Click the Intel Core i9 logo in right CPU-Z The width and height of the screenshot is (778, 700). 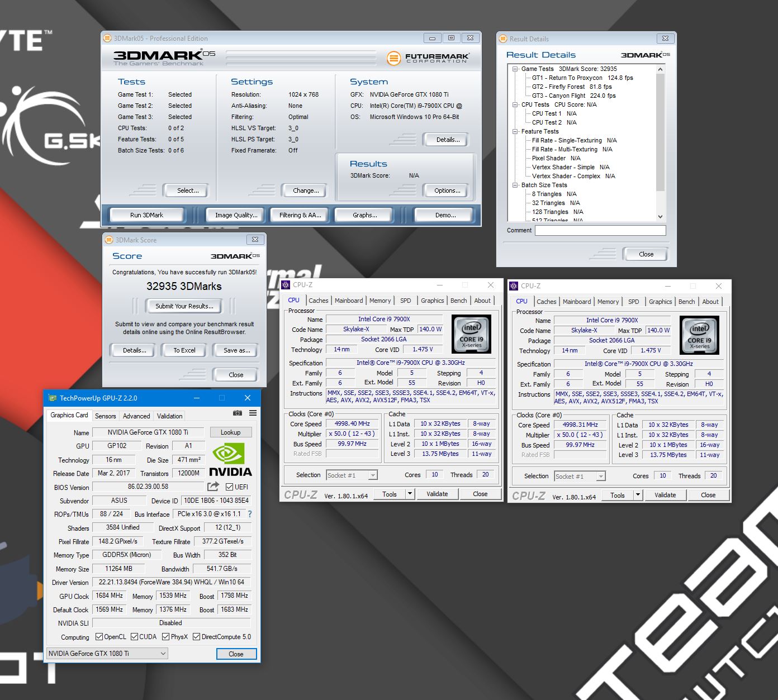pos(699,335)
